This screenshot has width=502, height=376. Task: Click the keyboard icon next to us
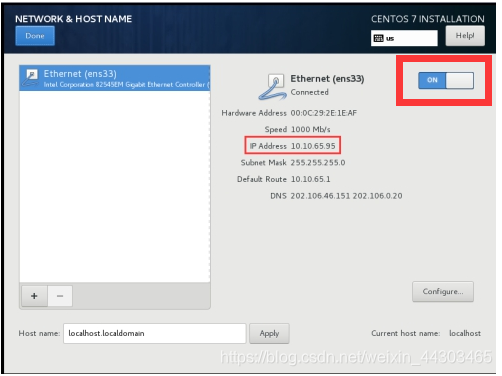[378, 38]
